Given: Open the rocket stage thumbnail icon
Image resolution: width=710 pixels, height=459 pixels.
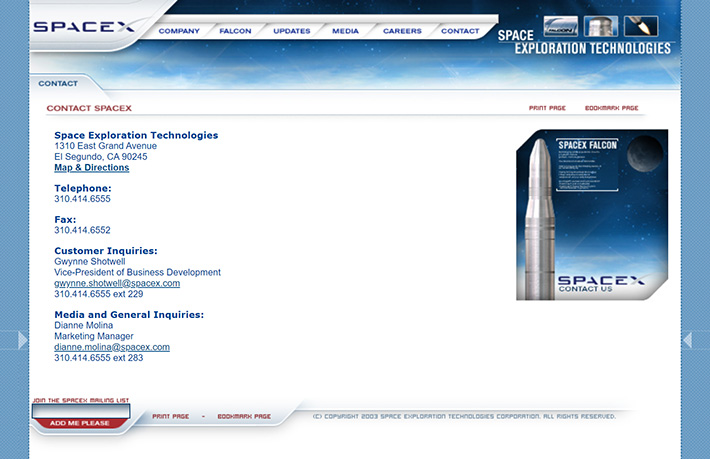Looking at the screenshot, I should click(601, 26).
